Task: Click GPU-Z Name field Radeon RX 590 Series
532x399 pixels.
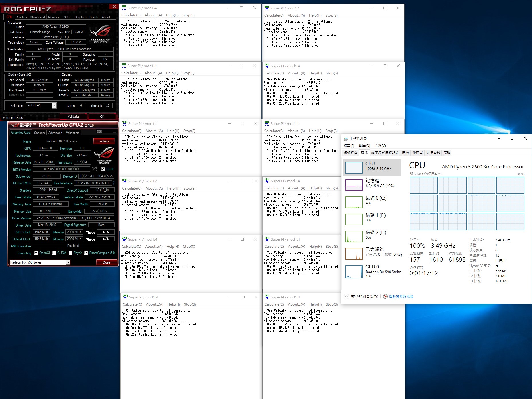Action: [61, 141]
